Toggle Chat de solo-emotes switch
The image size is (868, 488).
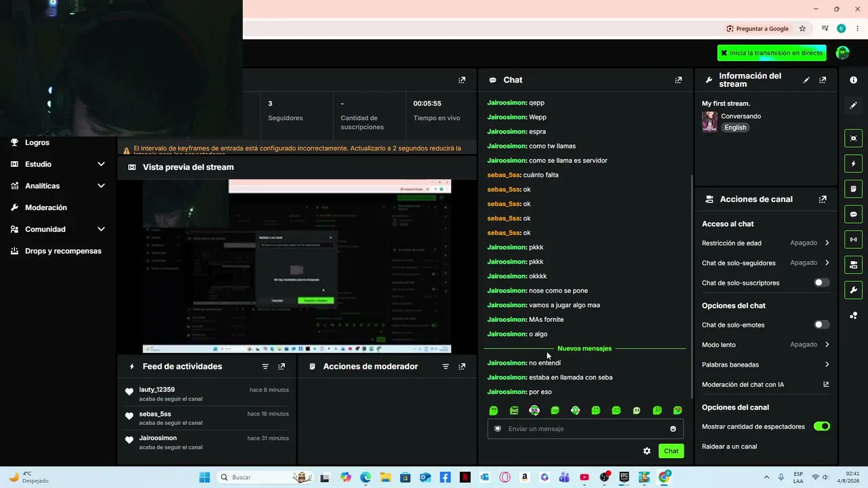point(821,325)
